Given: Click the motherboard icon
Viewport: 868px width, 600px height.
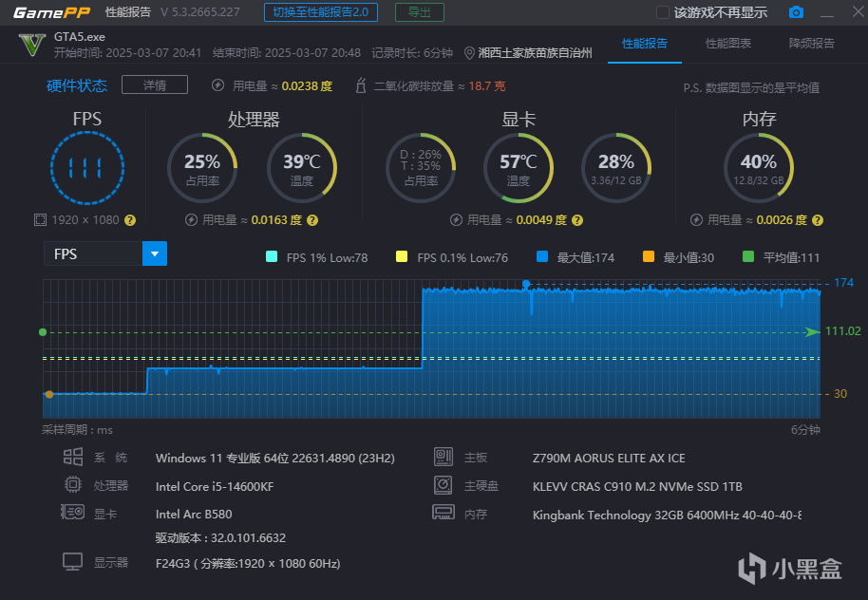Looking at the screenshot, I should 443,457.
